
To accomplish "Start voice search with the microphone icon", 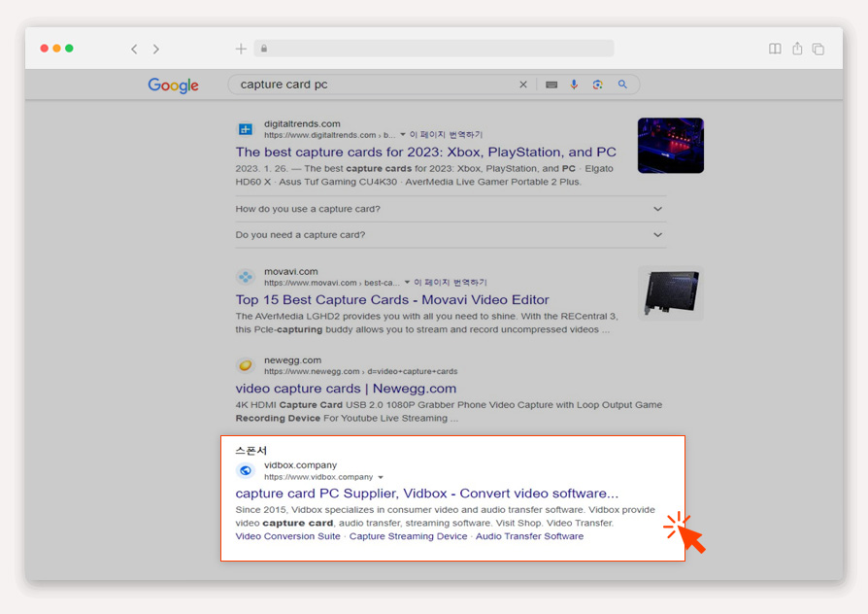I will tap(574, 85).
